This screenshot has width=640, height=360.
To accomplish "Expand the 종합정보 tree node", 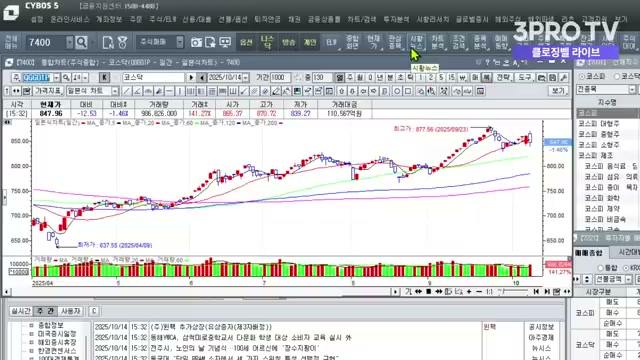I will click(x=31, y=325).
